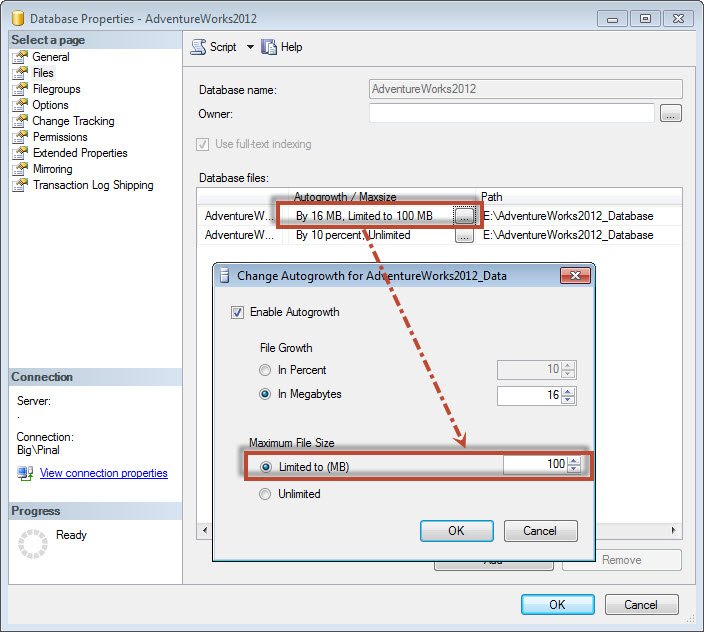Screen dimensions: 704x632
Task: Click the Path column header
Action: [x=579, y=197]
